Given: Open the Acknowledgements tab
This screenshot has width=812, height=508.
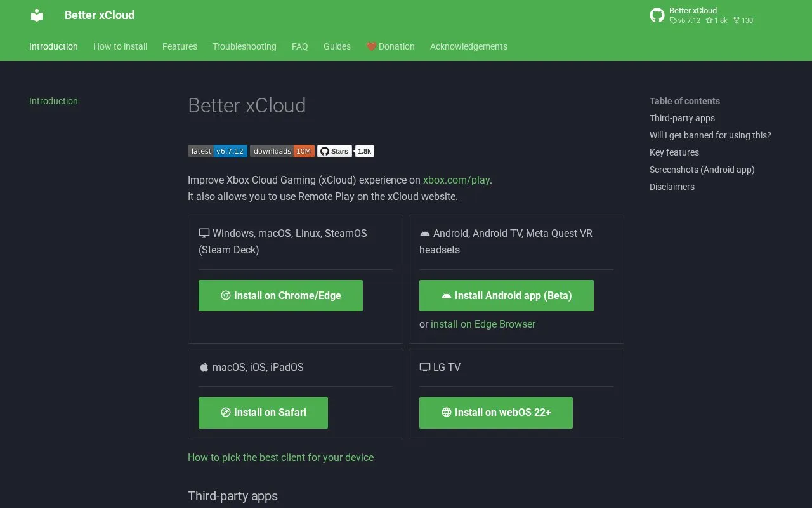Looking at the screenshot, I should pyautogui.click(x=469, y=46).
